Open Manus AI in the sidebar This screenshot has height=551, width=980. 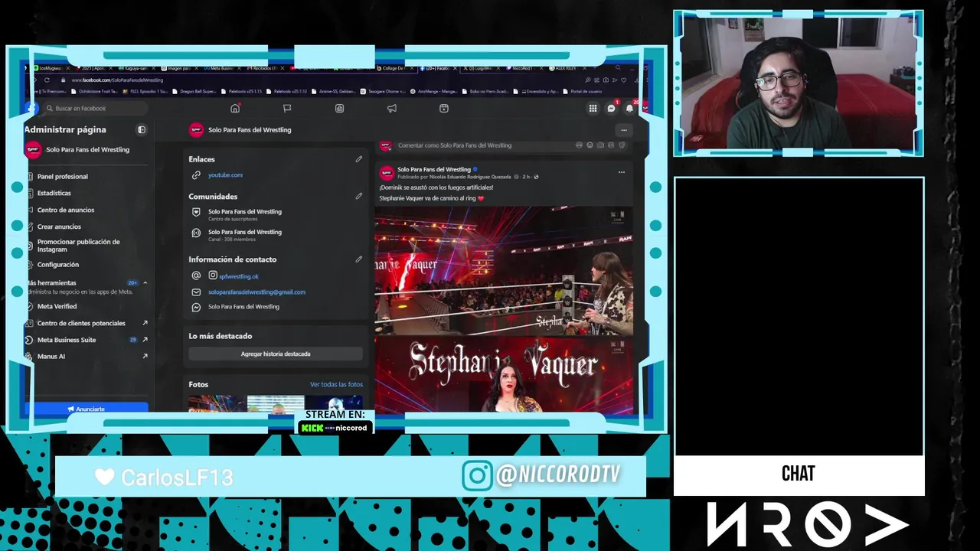click(x=51, y=357)
